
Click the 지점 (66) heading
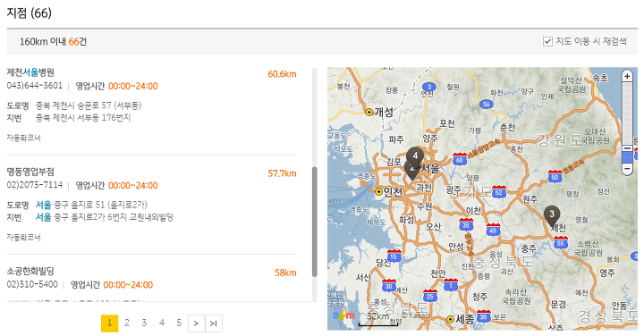[x=30, y=13]
